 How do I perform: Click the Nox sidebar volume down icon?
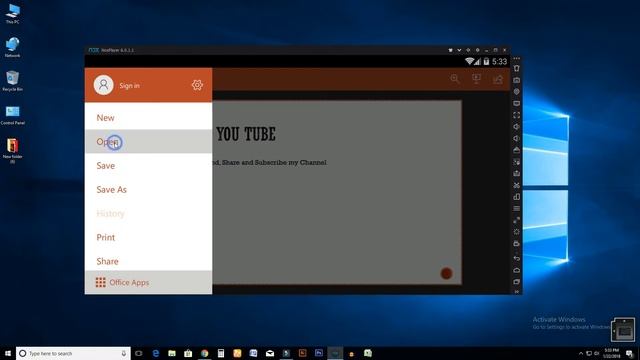point(517,138)
